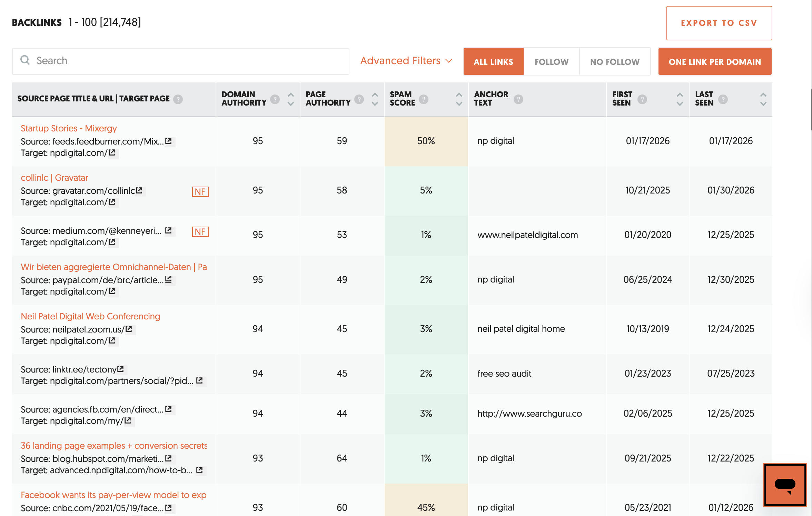This screenshot has height=516, width=812.
Task: Select first seen date 10/13/2019
Action: click(648, 329)
